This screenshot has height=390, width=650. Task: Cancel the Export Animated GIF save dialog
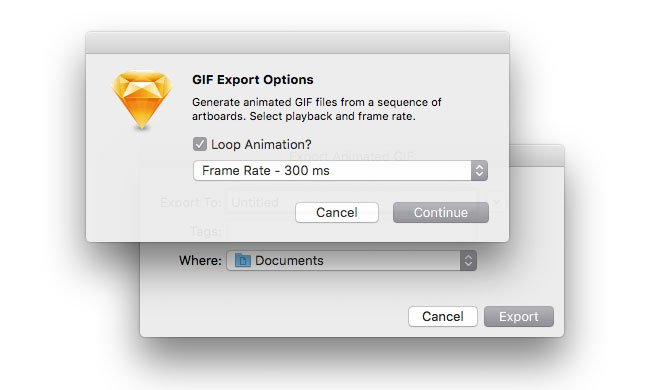tap(443, 316)
